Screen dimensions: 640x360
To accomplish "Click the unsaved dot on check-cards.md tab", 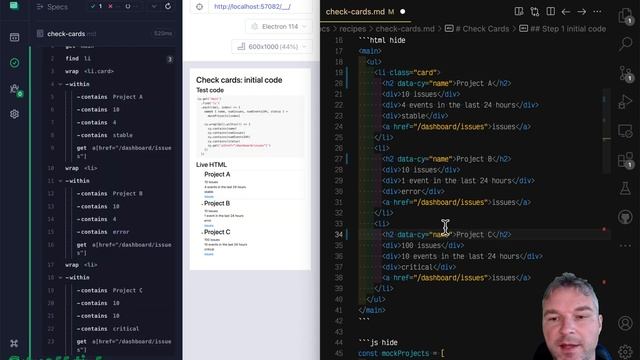I will (x=402, y=12).
